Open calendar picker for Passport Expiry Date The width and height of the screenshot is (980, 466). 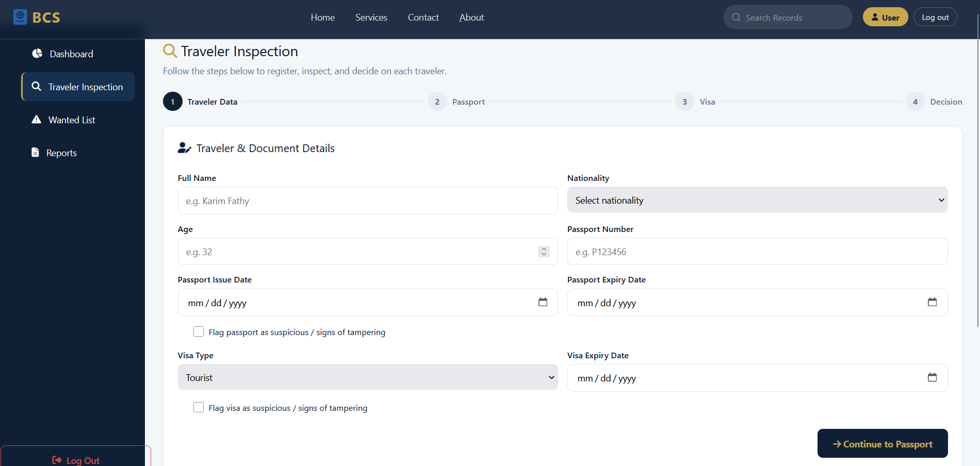pyautogui.click(x=932, y=302)
